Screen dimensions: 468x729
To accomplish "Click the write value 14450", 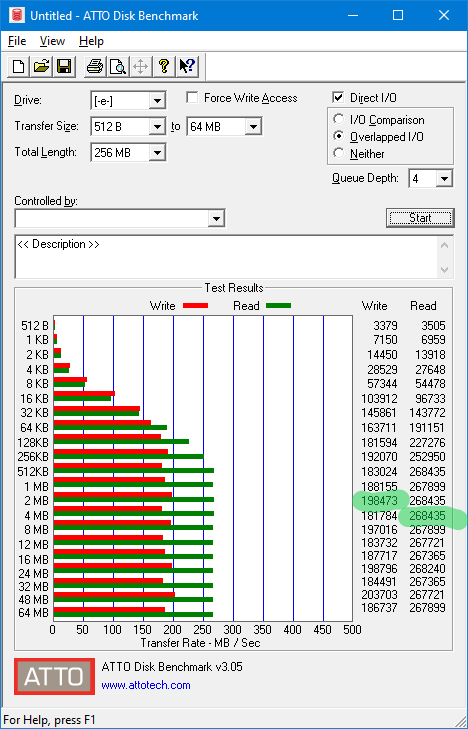I will pos(382,355).
